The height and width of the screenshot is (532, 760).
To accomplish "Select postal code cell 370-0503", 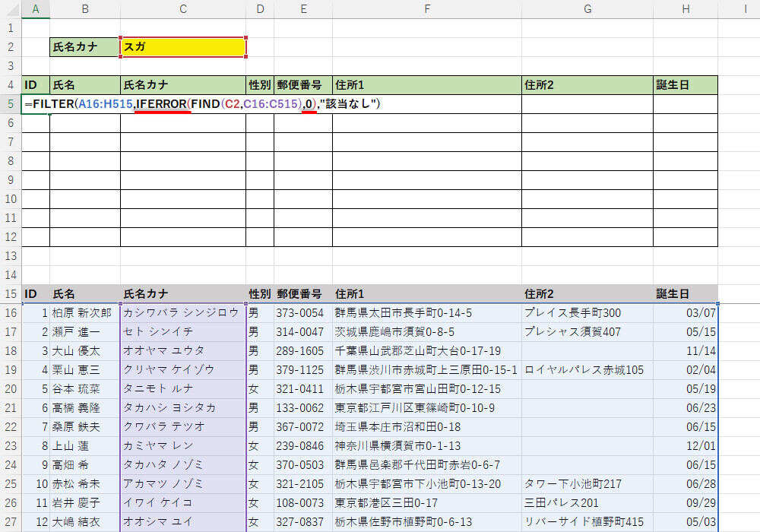I will pyautogui.click(x=303, y=465).
